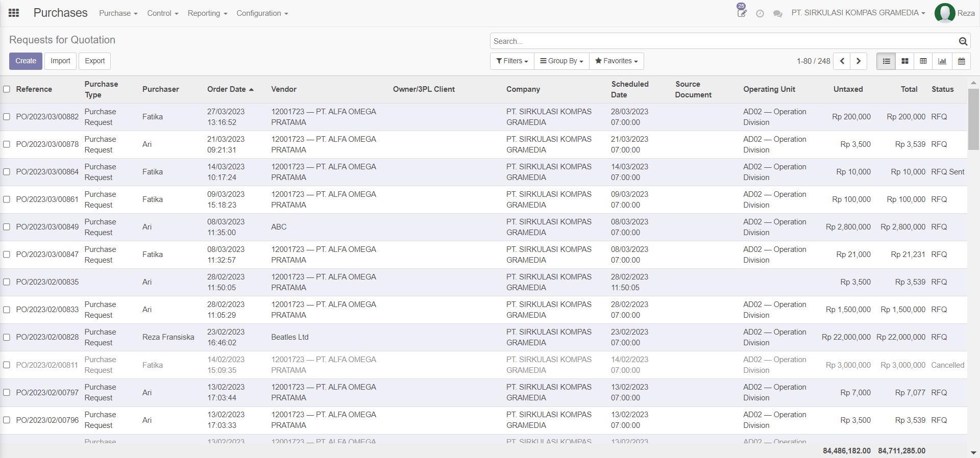Screen dimensions: 980x458
Task: Open the Control menu
Action: coord(163,13)
